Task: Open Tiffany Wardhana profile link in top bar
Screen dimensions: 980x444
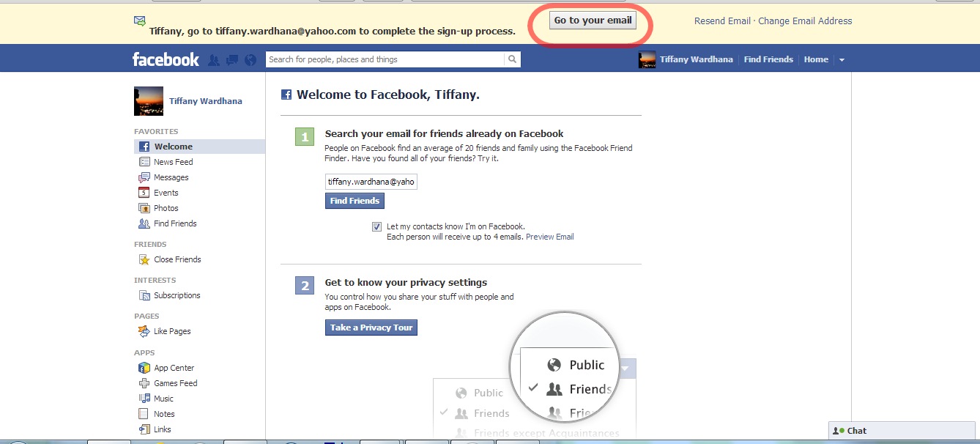Action: click(x=696, y=59)
